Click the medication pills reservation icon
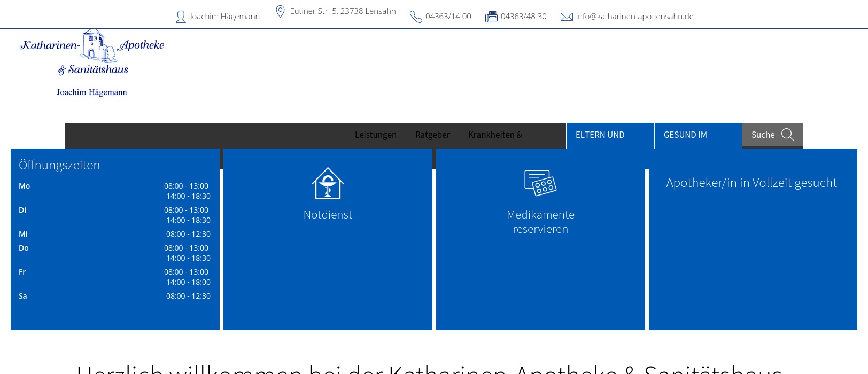The height and width of the screenshot is (374, 868). coord(540,183)
